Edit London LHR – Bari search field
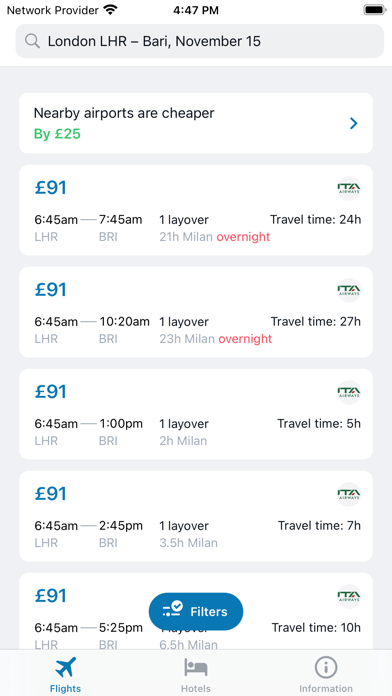The height and width of the screenshot is (696, 392). 200,41
